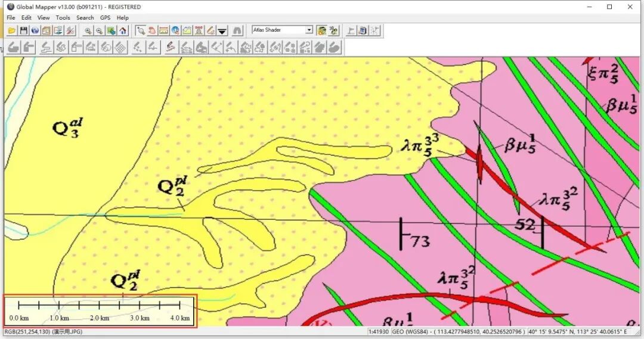This screenshot has width=644, height=339.
Task: Select the Path Profile tool
Action: coord(187,30)
